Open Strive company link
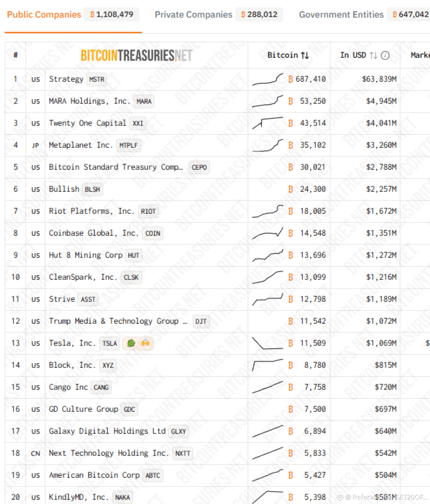430x504 pixels. tap(62, 299)
